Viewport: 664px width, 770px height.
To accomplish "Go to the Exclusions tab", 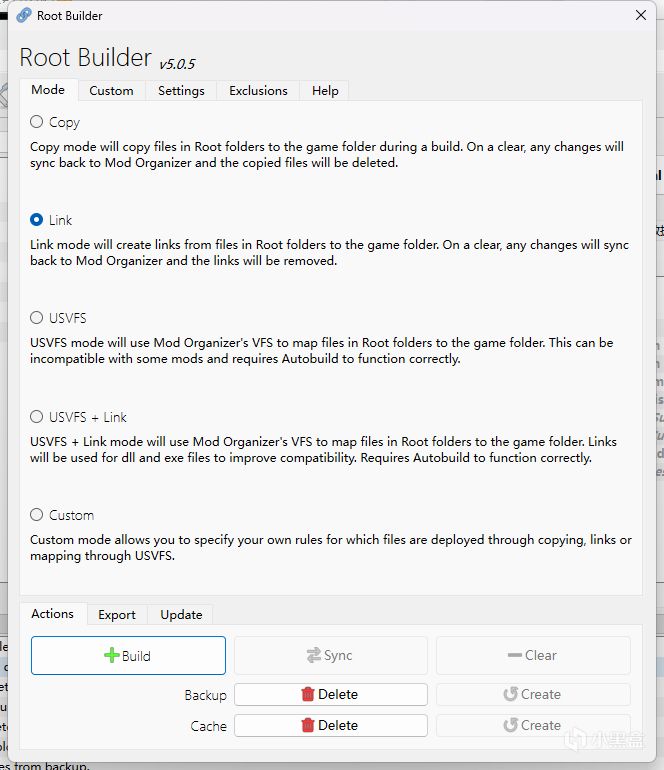I will click(258, 91).
